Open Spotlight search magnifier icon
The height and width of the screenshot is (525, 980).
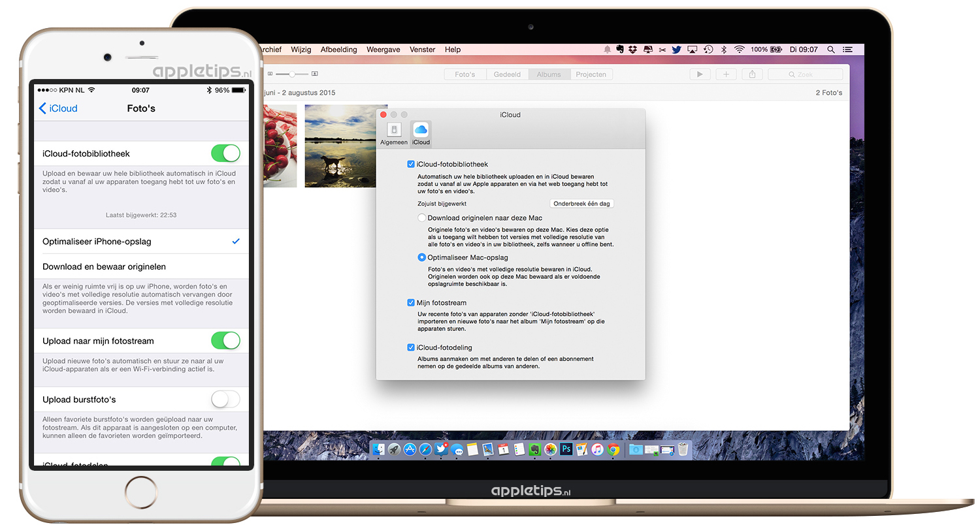coord(831,50)
